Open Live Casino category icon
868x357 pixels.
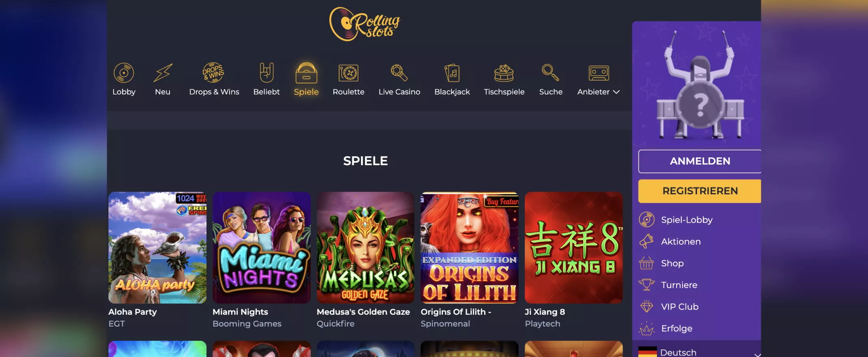[399, 73]
